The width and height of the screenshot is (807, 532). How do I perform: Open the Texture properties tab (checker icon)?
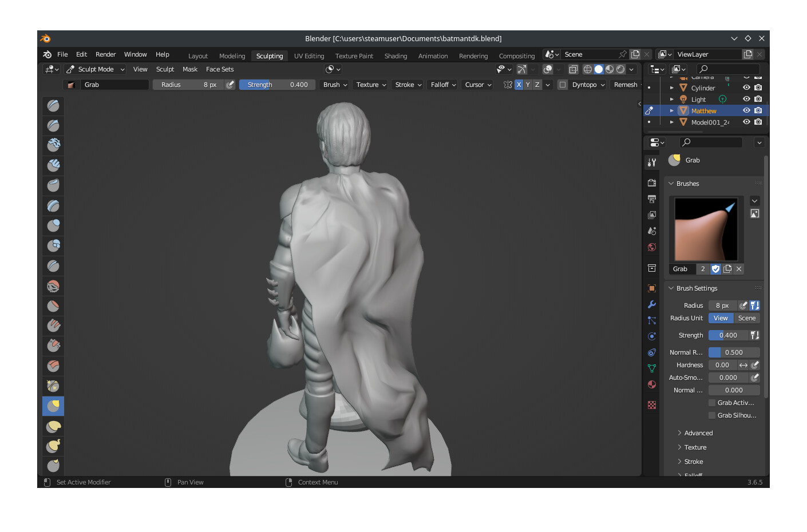(652, 405)
